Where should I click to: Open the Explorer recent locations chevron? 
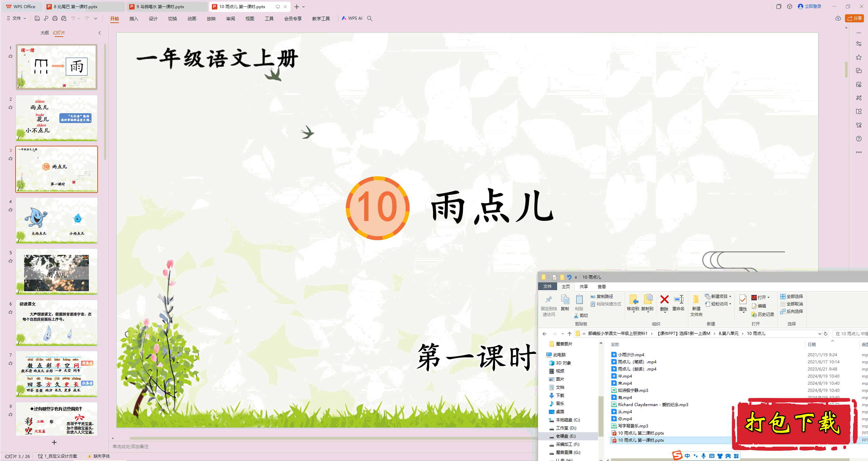(x=563, y=334)
